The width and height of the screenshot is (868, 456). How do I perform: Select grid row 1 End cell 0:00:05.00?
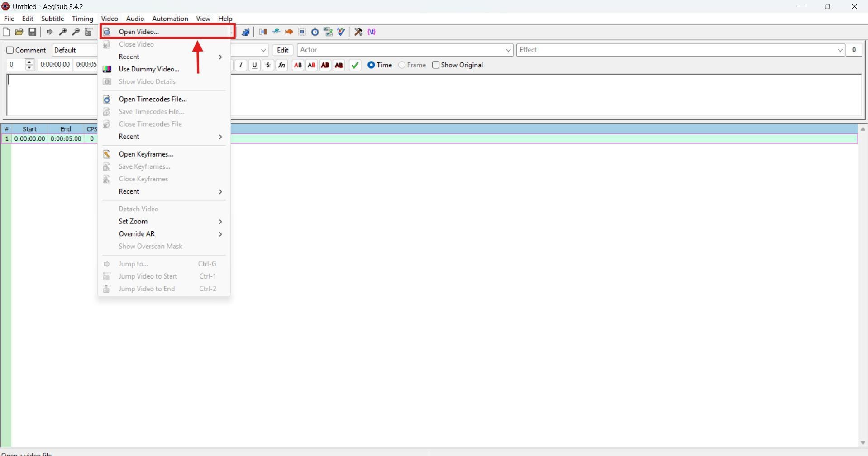(66, 139)
